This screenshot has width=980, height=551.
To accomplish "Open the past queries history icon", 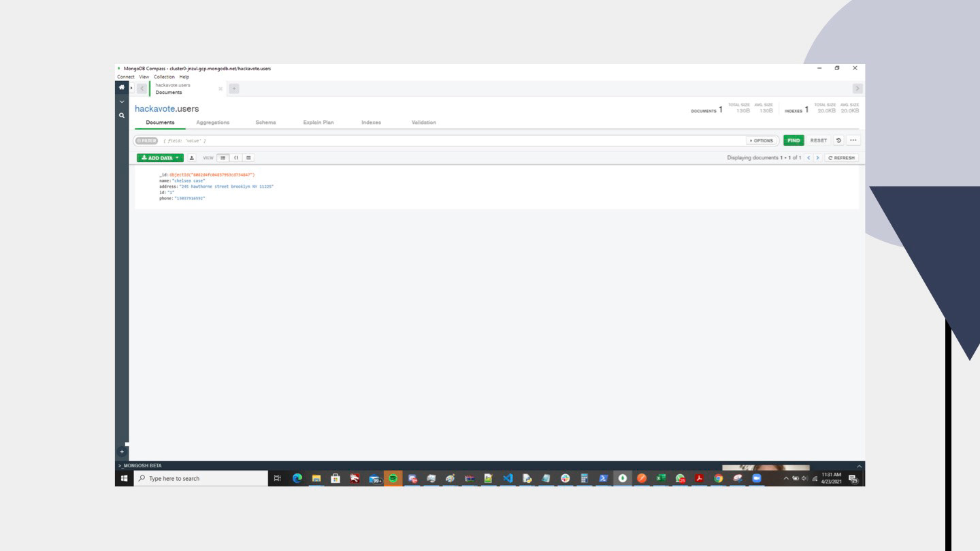I will 838,140.
